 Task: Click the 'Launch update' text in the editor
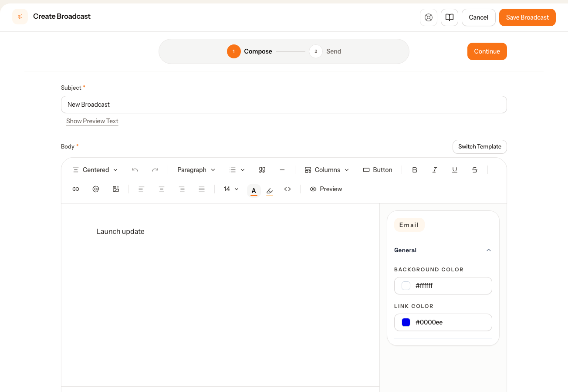pyautogui.click(x=121, y=231)
